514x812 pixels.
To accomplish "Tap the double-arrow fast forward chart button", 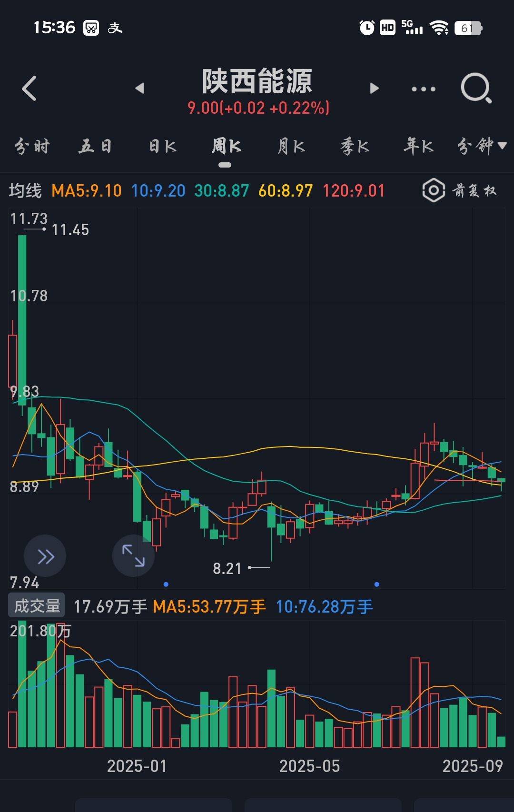I will [x=45, y=556].
